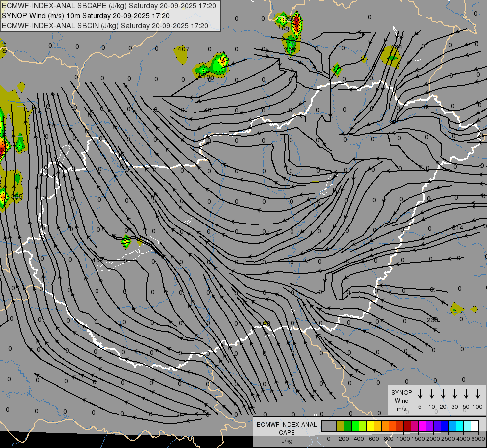This screenshot has width=487, height=448.
Task: Select the yellow 600 J/kg CAPE swatch
Action: click(370, 426)
